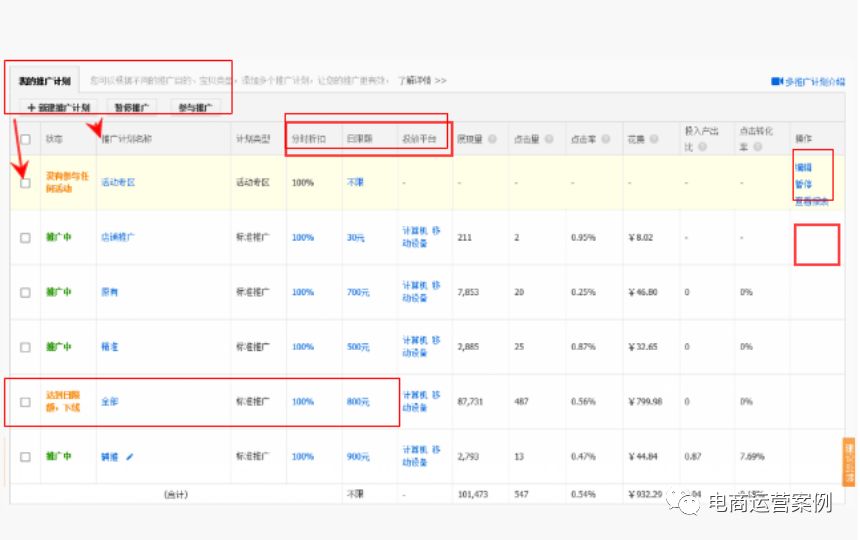Screen dimensions: 860x540
Task: Open 多推广计划介绍 link
Action: [x=814, y=82]
